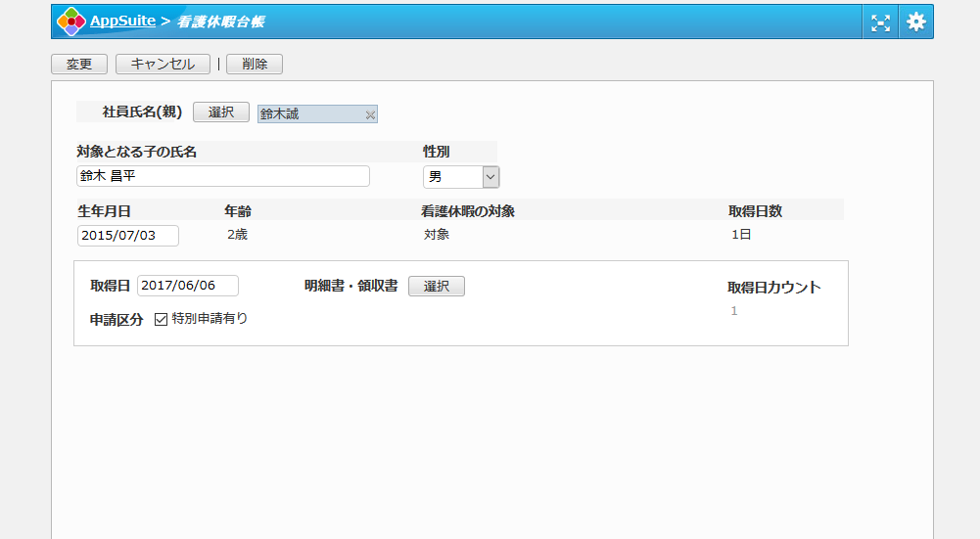The image size is (980, 539).
Task: Expand the 性別 dropdown
Action: (461, 177)
